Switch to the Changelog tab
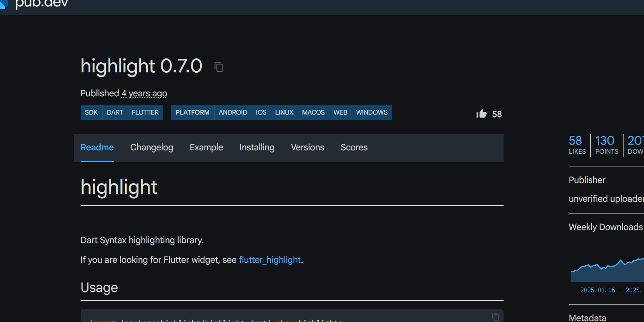Viewport: 644px width, 322px height. point(152,148)
